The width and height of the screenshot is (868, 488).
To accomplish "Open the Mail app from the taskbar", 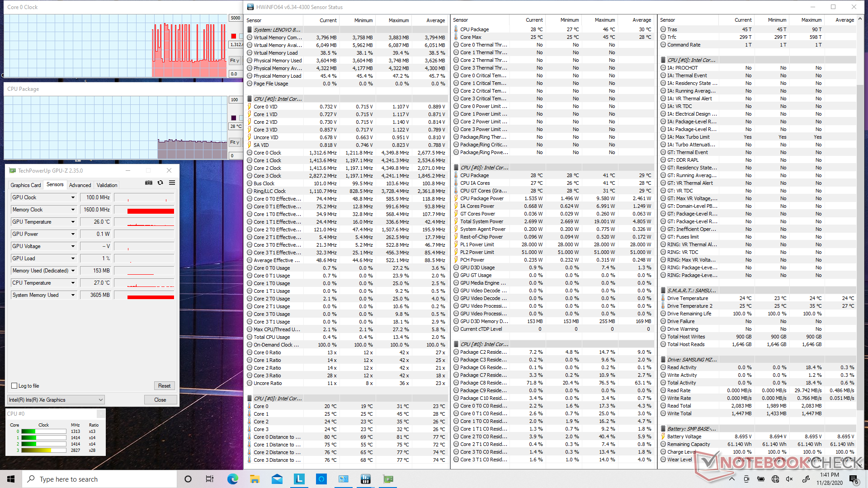I will [x=277, y=479].
